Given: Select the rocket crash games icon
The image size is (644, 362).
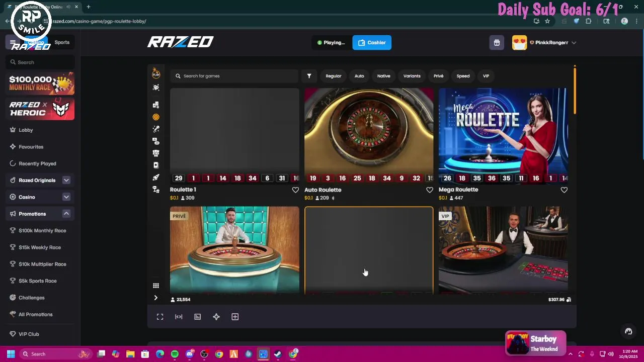Looking at the screenshot, I should pos(156,177).
